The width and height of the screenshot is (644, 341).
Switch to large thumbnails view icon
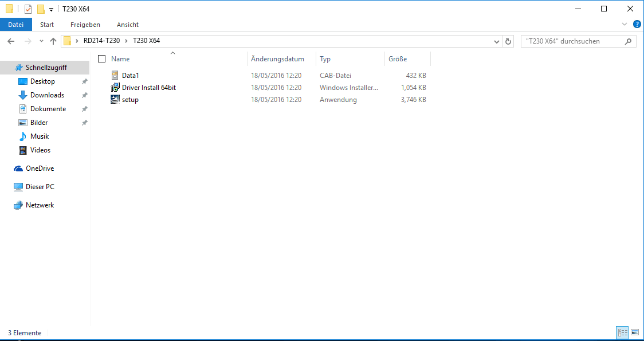coord(635,332)
